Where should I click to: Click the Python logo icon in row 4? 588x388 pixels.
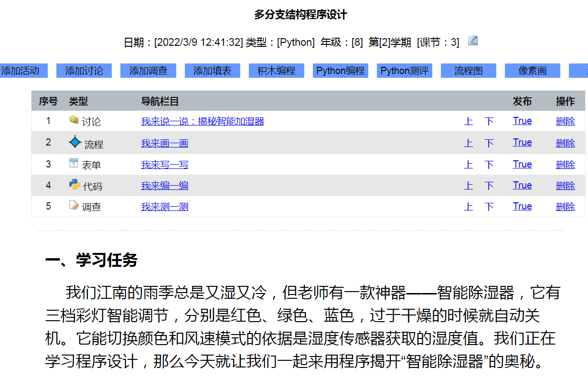pos(75,184)
